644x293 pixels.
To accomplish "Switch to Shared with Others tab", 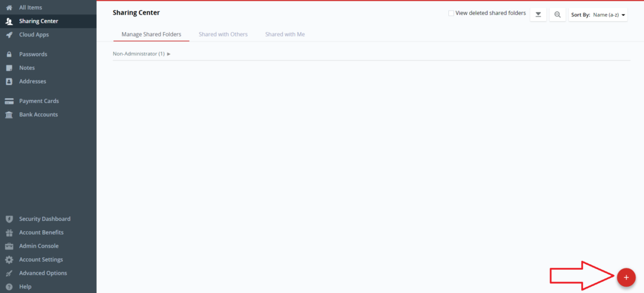I will (x=223, y=34).
